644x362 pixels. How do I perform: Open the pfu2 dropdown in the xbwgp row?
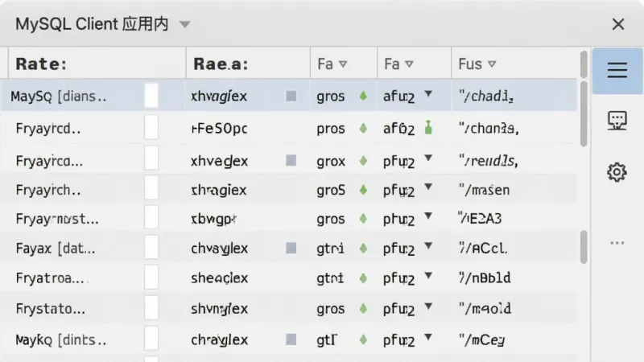click(x=428, y=216)
